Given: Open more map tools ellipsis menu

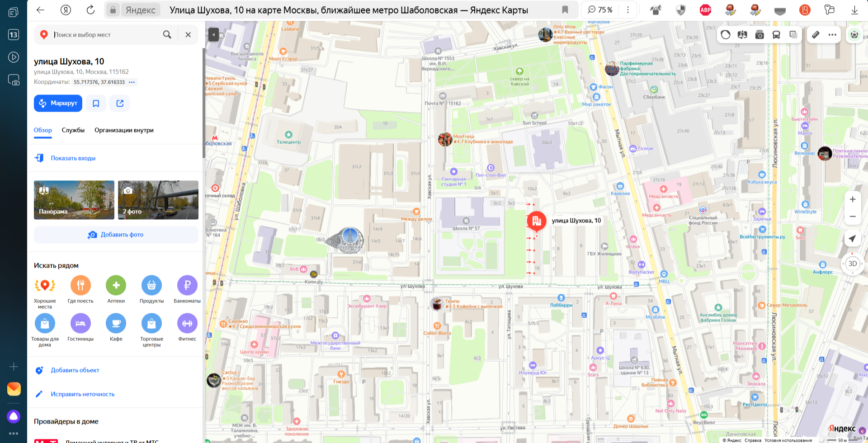Looking at the screenshot, I should 832,35.
